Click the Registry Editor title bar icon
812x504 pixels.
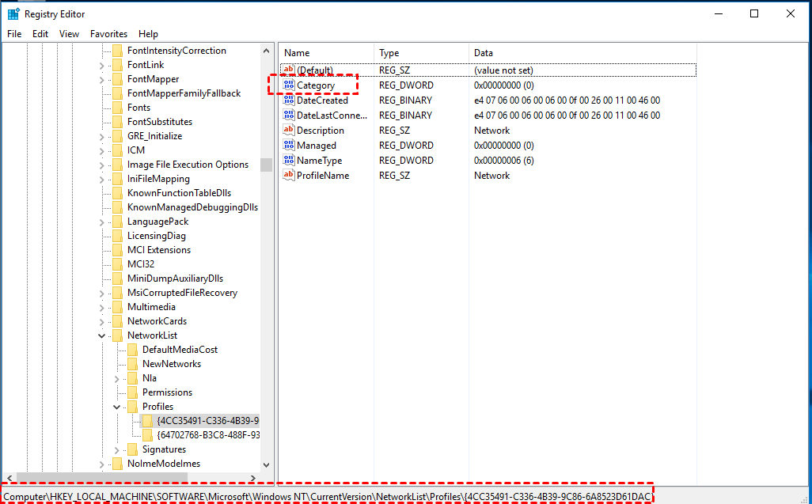click(x=13, y=14)
